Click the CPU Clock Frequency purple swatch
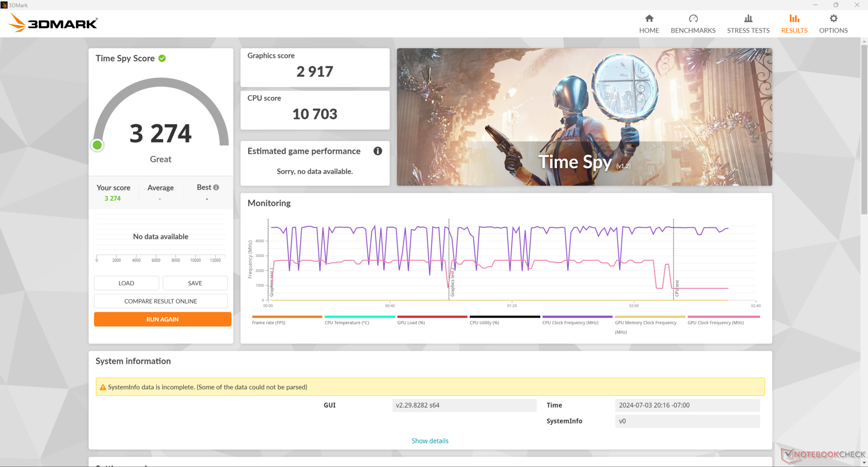Image resolution: width=868 pixels, height=467 pixels. (577, 317)
